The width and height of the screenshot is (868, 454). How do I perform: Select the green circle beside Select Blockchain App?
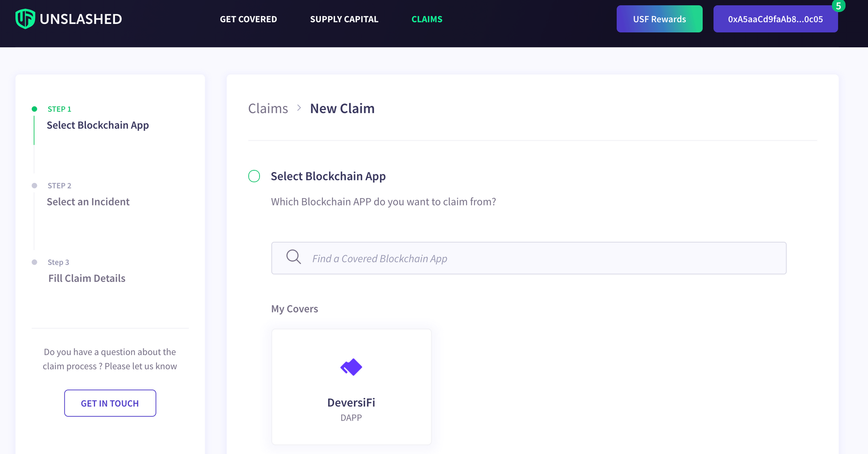pyautogui.click(x=254, y=176)
